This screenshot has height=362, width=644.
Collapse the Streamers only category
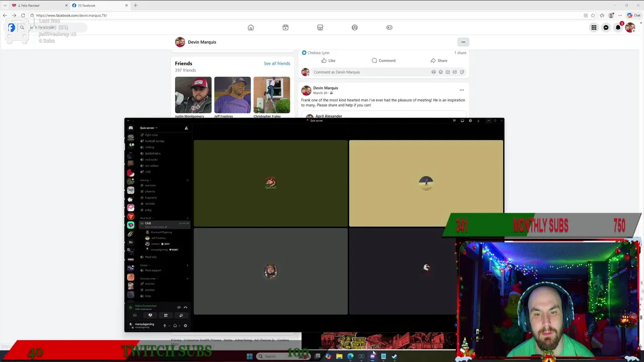(149, 279)
